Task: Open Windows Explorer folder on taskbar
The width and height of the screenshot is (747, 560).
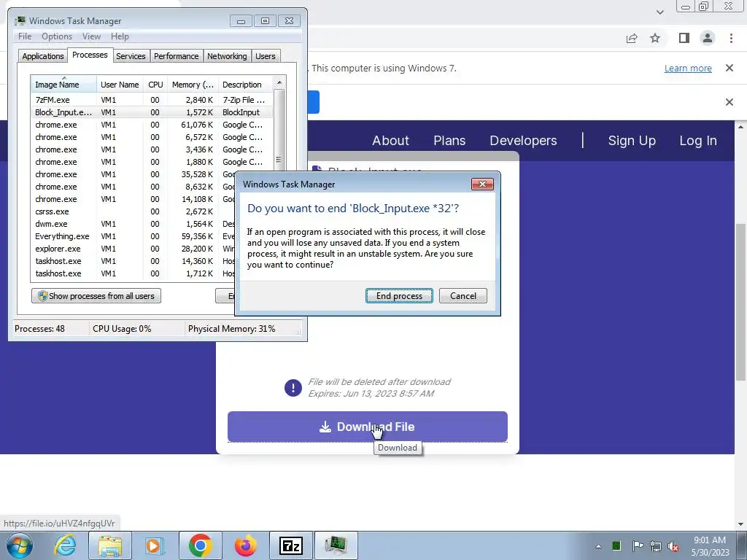Action: point(110,545)
